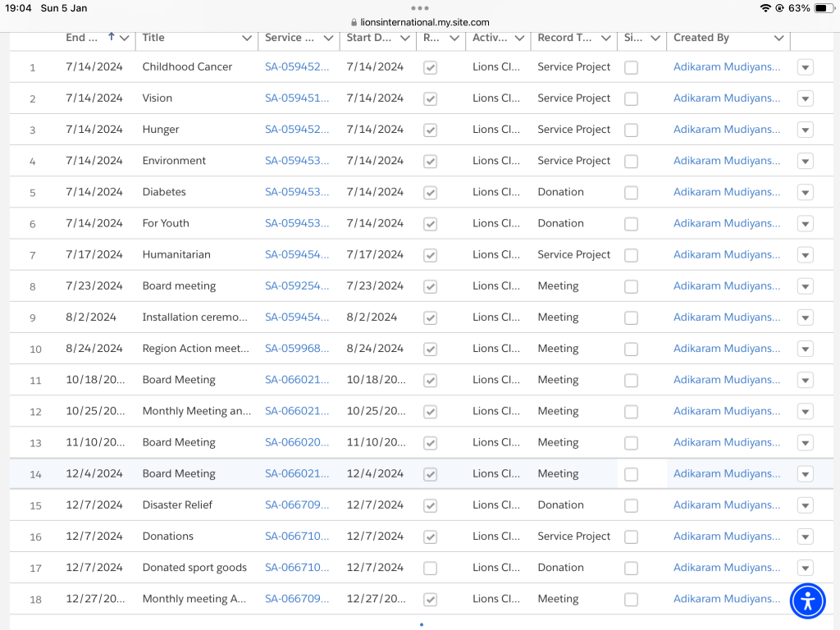The width and height of the screenshot is (840, 630).
Task: Show row actions for row 8 Board meeting
Action: point(806,286)
